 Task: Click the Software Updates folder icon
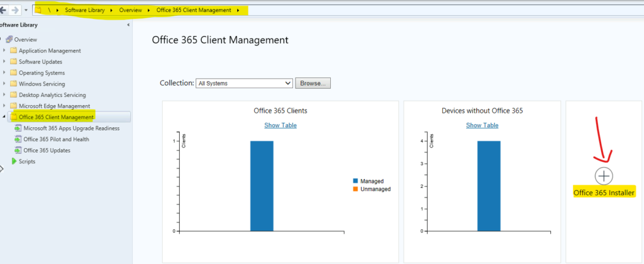point(14,62)
